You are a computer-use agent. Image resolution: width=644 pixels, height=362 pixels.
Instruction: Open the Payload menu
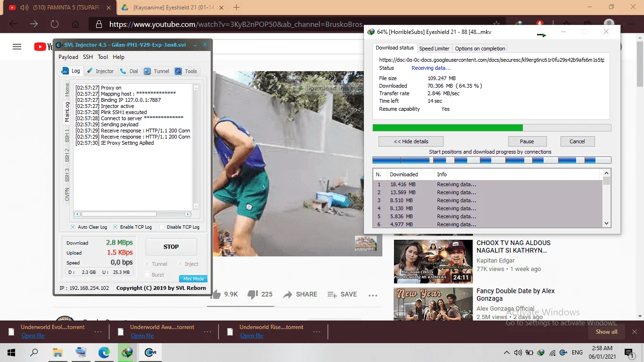tap(68, 57)
